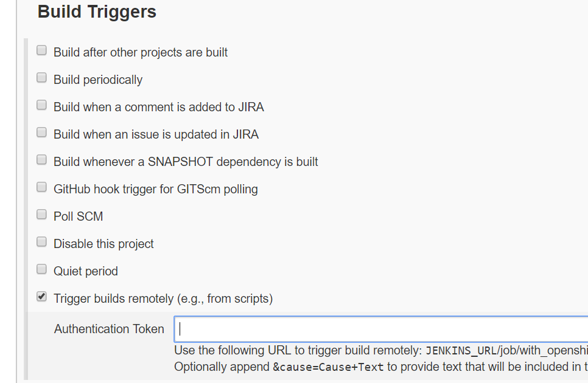The width and height of the screenshot is (588, 383).
Task: Enable 'Build when a comment is added to JIRA'
Action: 41,105
